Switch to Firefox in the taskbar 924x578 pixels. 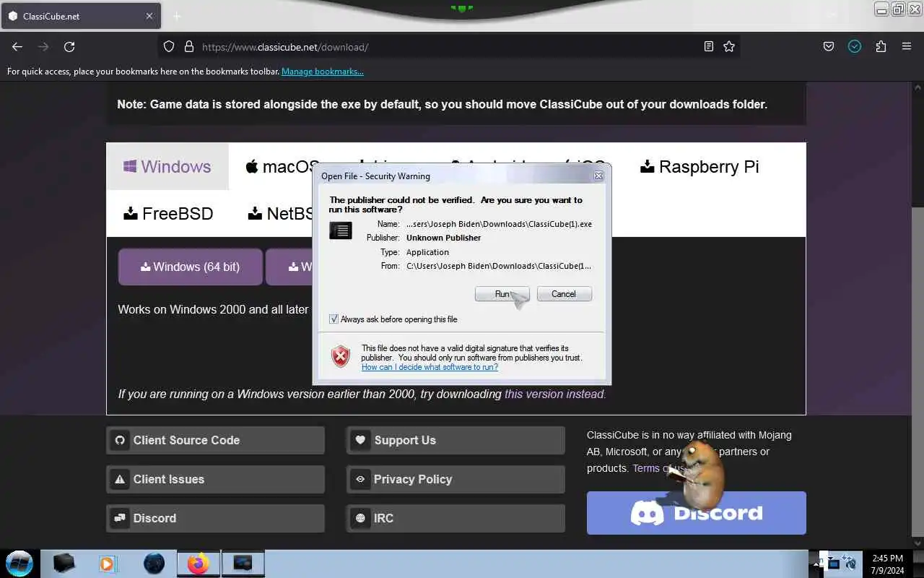point(199,564)
